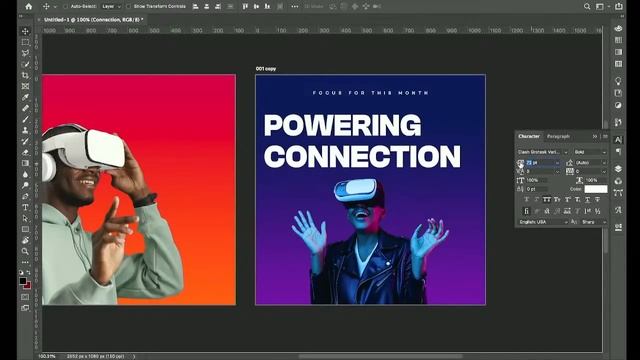Screen dimensions: 640x360
Task: Click align left edges icon in options bar
Action: coord(196,7)
